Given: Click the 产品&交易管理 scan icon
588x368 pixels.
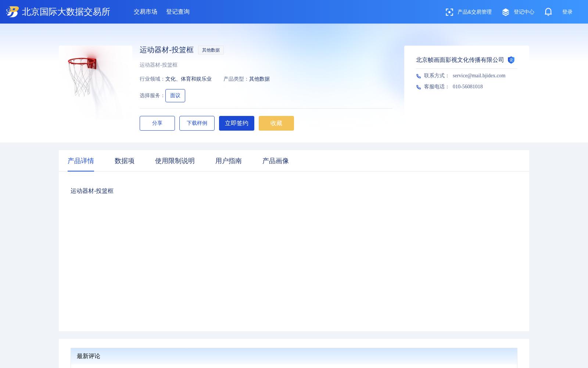Looking at the screenshot, I should click(449, 12).
